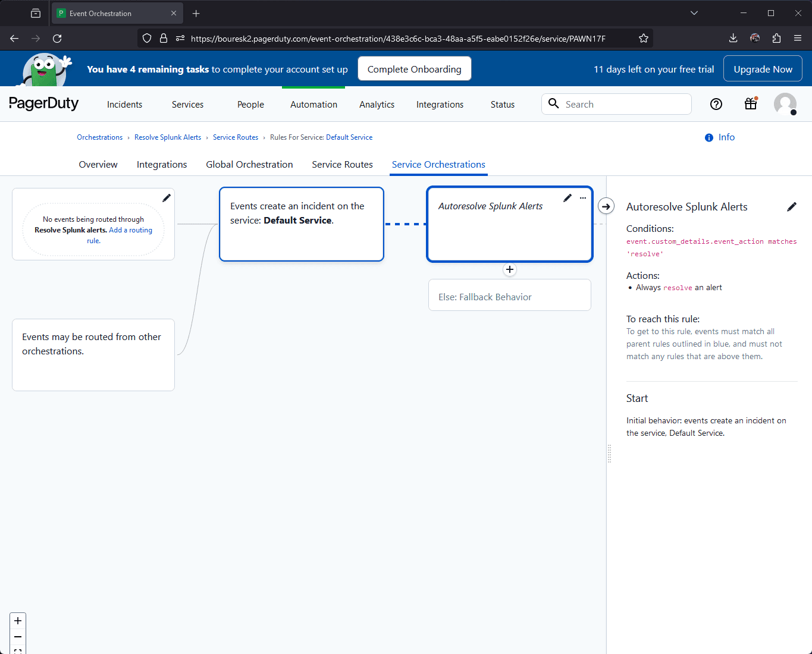Select the Events create an incident card

302,224
